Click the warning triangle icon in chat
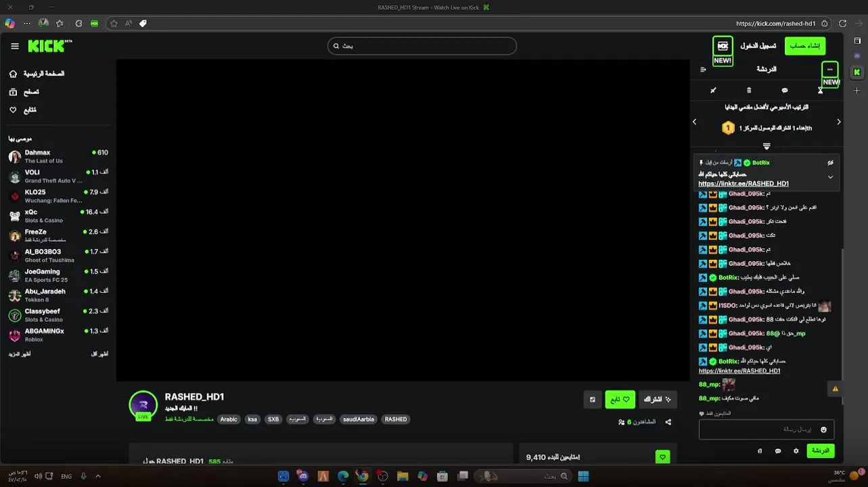Image resolution: width=868 pixels, height=487 pixels. tap(835, 389)
